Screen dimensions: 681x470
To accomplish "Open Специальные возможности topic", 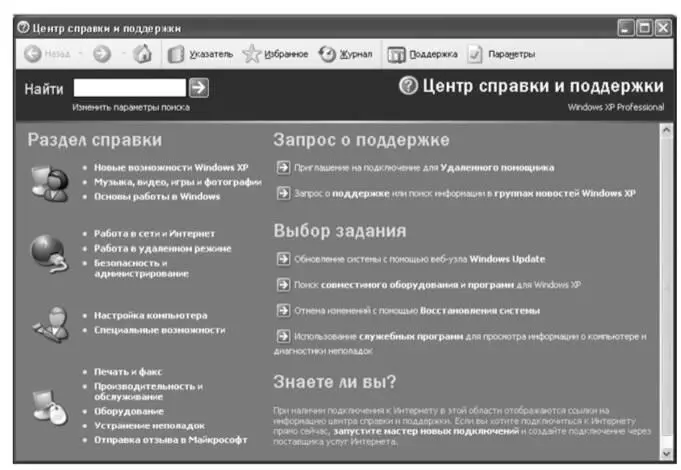I will tap(159, 330).
